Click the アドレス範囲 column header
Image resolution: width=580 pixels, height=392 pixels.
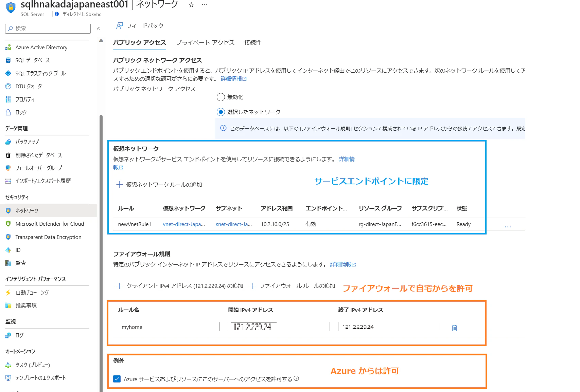pyautogui.click(x=277, y=208)
